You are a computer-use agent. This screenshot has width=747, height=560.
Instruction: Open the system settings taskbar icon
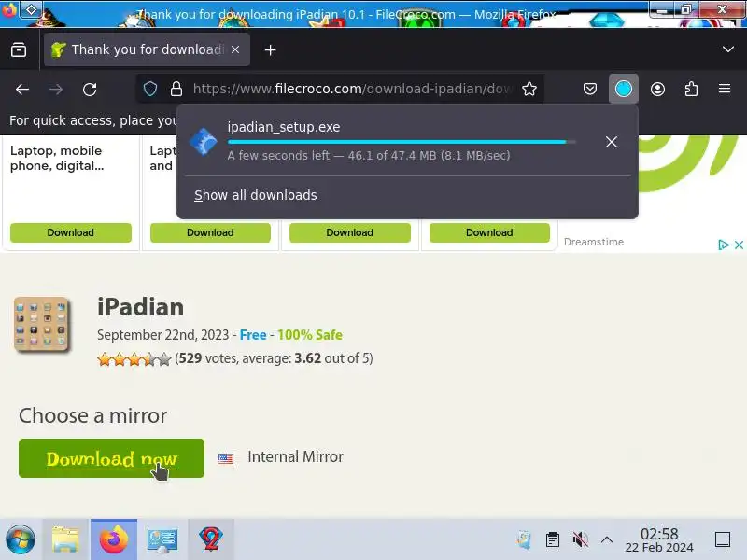162,539
